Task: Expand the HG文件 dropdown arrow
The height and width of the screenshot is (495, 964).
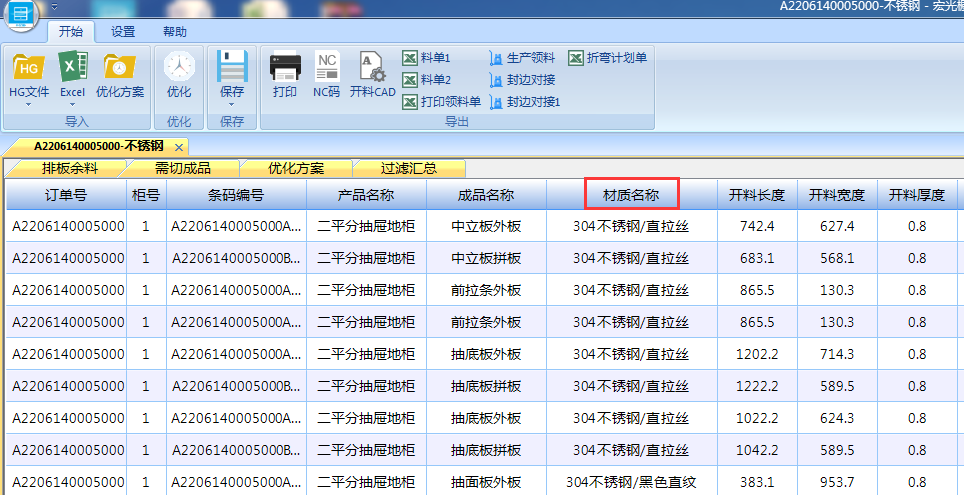Action: [x=29, y=105]
